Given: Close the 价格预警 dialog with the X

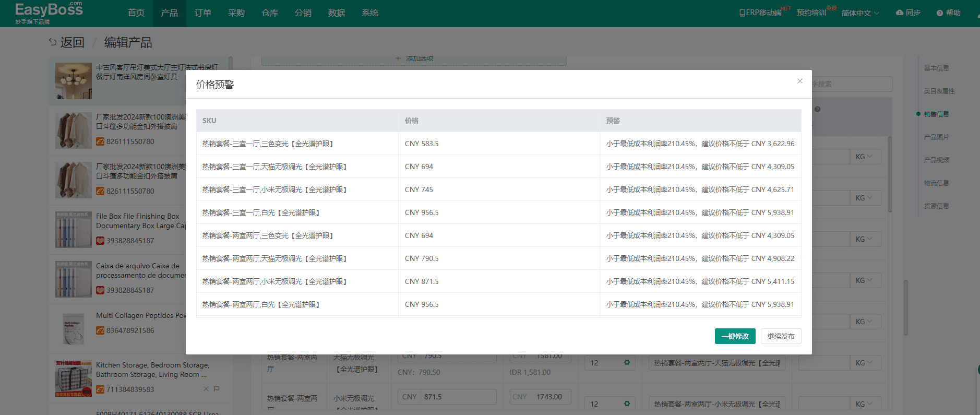Looking at the screenshot, I should [799, 81].
